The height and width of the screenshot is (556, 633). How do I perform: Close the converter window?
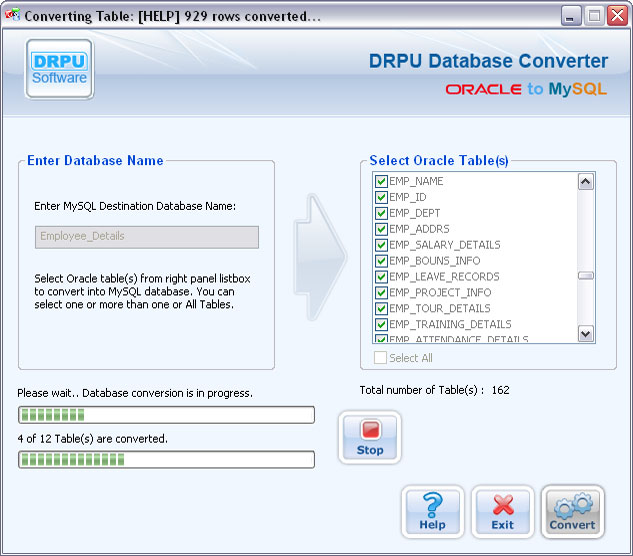(617, 16)
